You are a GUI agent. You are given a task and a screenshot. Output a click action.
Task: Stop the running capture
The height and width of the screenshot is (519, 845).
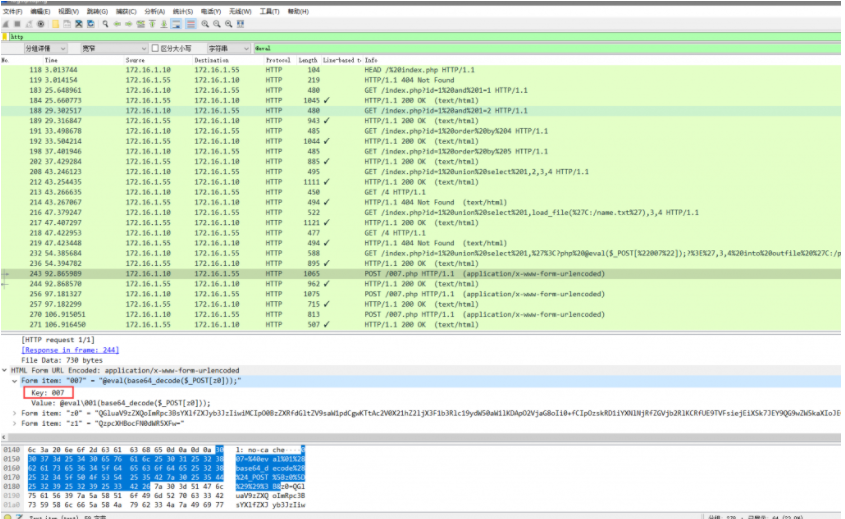pyautogui.click(x=17, y=24)
